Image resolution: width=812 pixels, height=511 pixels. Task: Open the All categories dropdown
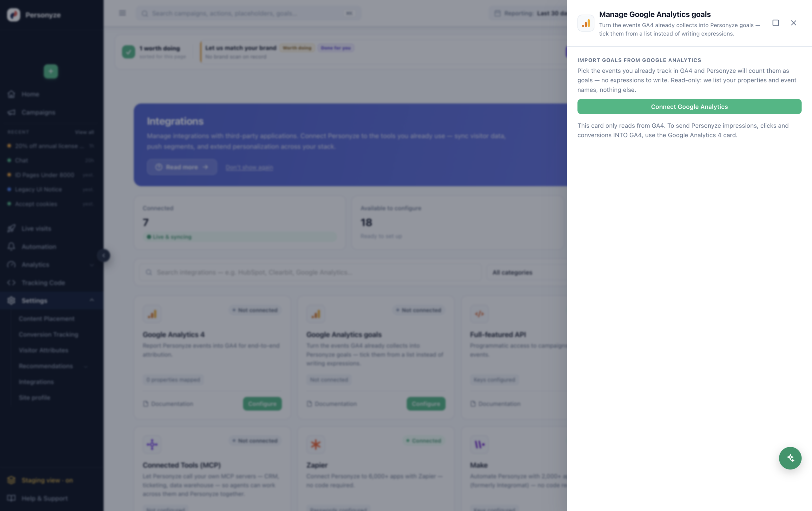527,272
